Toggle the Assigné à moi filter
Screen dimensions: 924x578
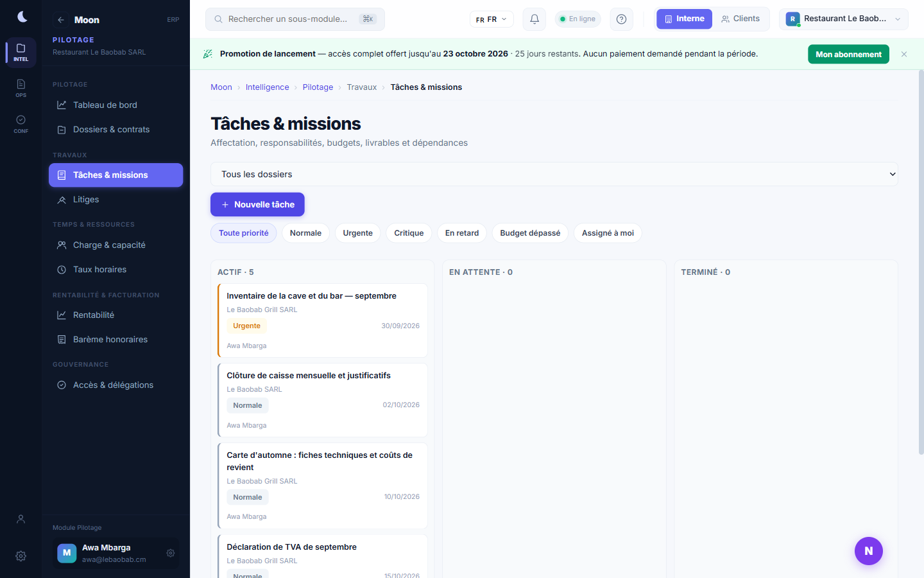(x=608, y=233)
